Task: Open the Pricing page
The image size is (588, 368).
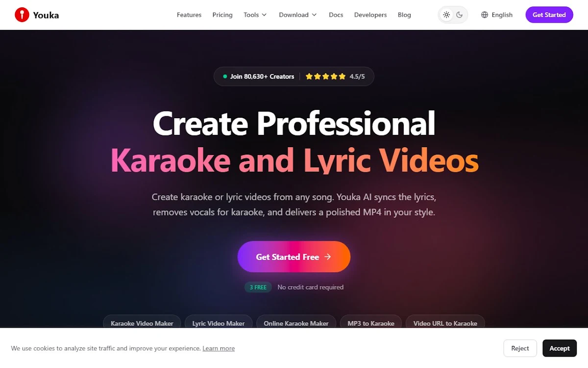Action: point(222,15)
